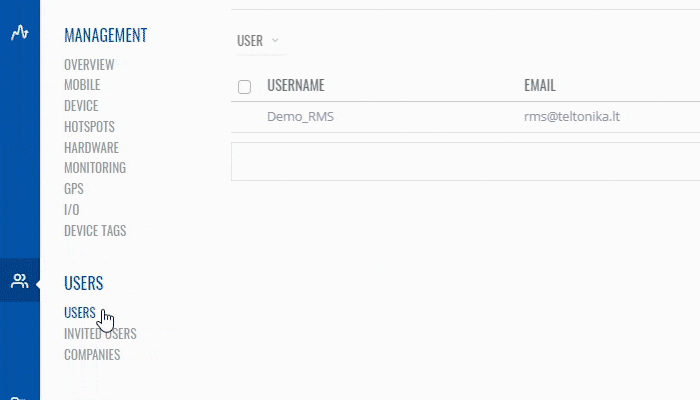Viewport: 700px width, 400px height.
Task: Click the Demo_RMS username entry
Action: 300,117
